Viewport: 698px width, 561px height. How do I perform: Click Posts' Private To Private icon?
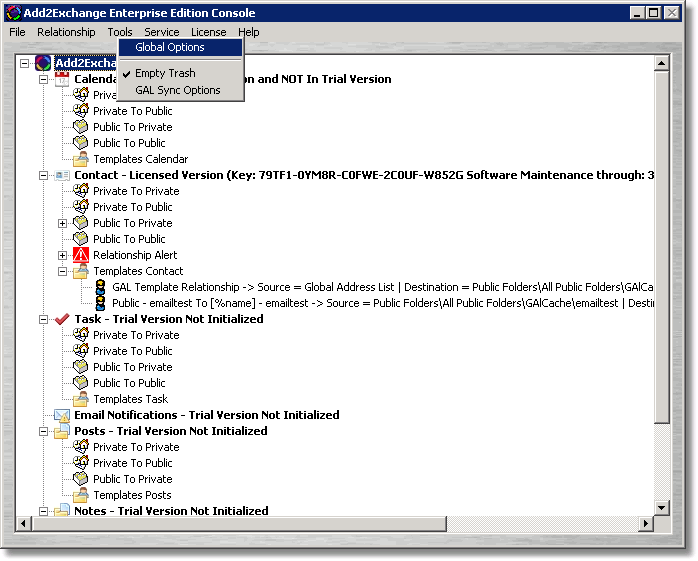tap(81, 447)
